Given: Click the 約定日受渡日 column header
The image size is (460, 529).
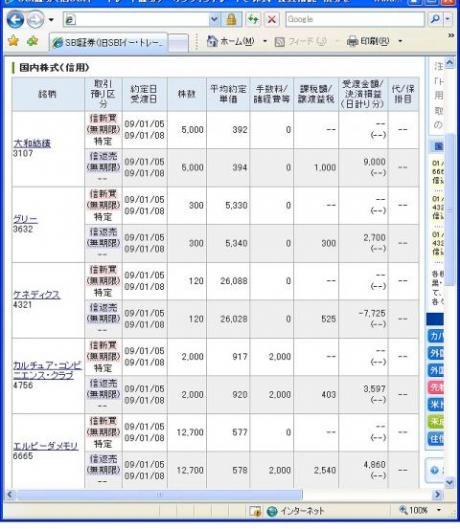Looking at the screenshot, I should coord(144,94).
